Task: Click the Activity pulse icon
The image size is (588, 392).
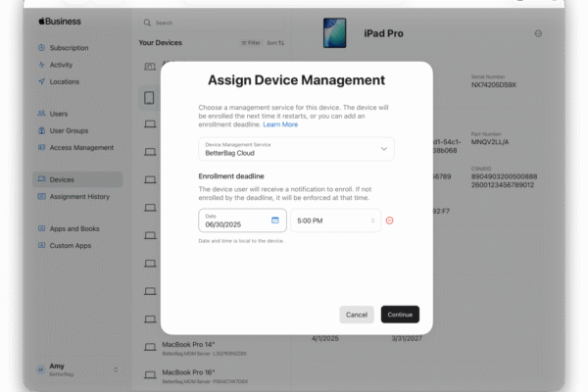Action: (x=41, y=65)
